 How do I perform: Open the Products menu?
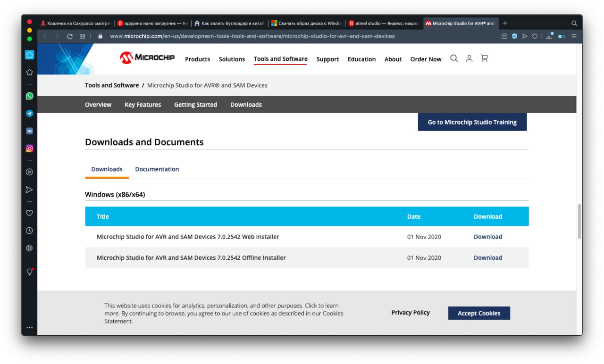point(197,59)
